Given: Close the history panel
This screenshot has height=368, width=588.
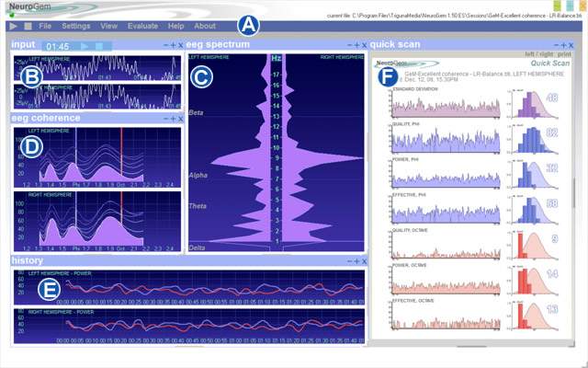Looking at the screenshot, I should point(364,261).
